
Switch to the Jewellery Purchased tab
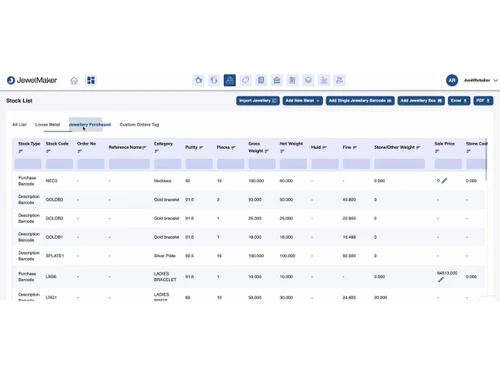[x=90, y=125]
